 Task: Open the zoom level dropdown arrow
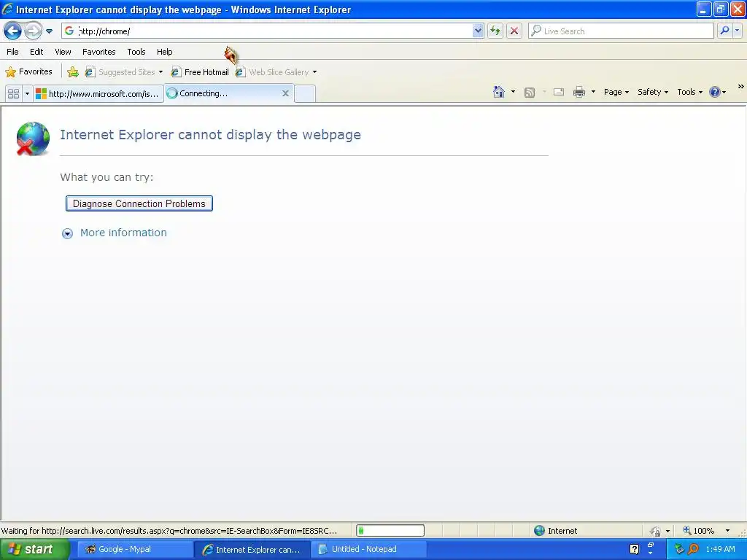727,531
